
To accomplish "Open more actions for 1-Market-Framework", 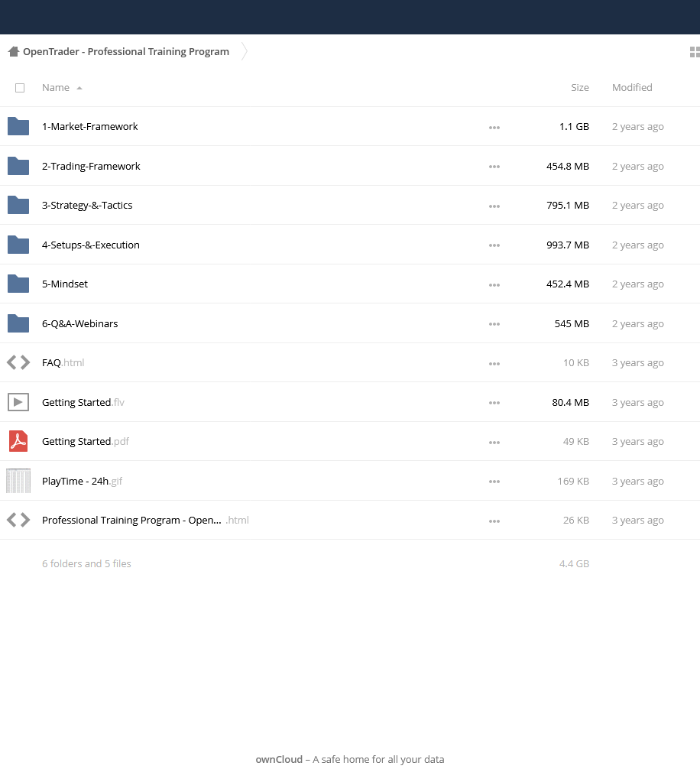I will (494, 127).
